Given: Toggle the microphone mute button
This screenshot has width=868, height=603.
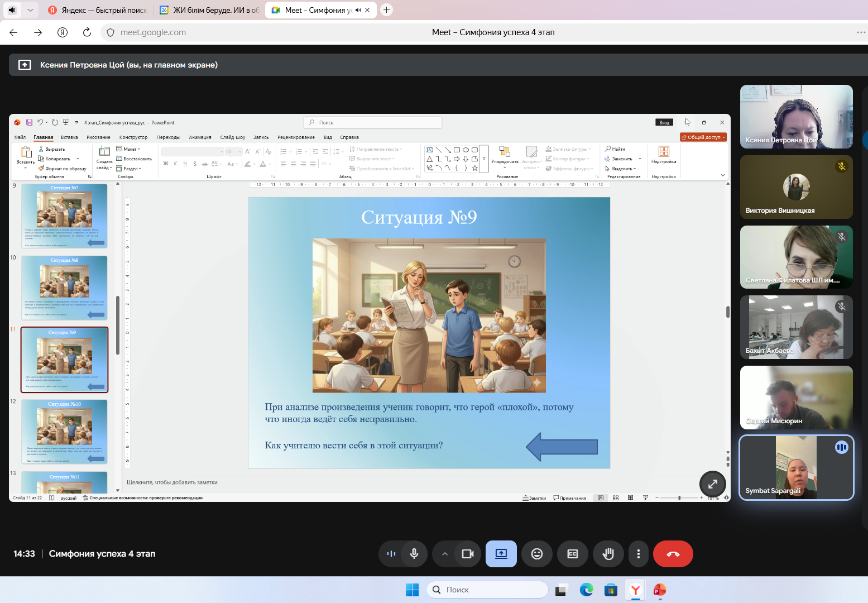Looking at the screenshot, I should point(414,554).
